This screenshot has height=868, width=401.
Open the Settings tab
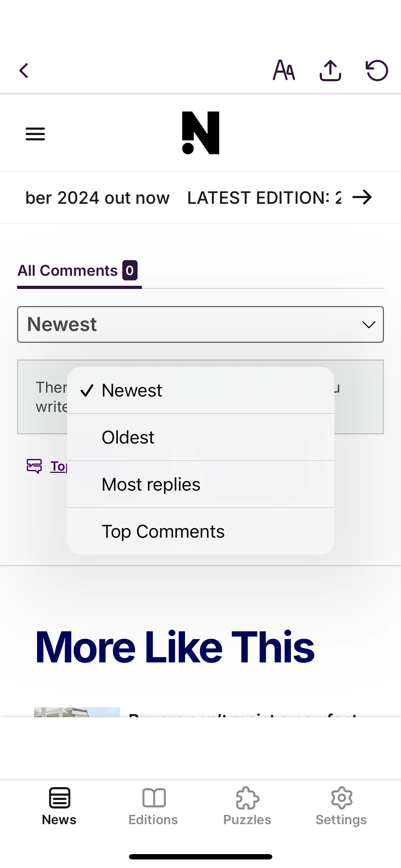pyautogui.click(x=341, y=806)
